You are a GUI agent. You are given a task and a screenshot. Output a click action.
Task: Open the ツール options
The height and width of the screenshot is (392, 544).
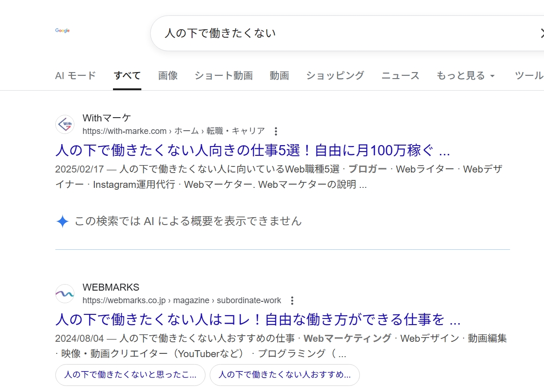[x=529, y=75]
